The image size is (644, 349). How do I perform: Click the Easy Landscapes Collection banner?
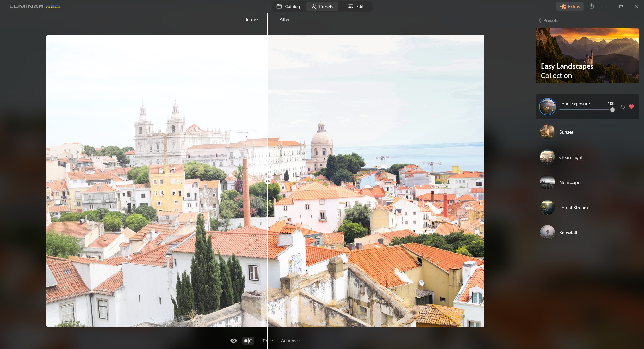587,55
